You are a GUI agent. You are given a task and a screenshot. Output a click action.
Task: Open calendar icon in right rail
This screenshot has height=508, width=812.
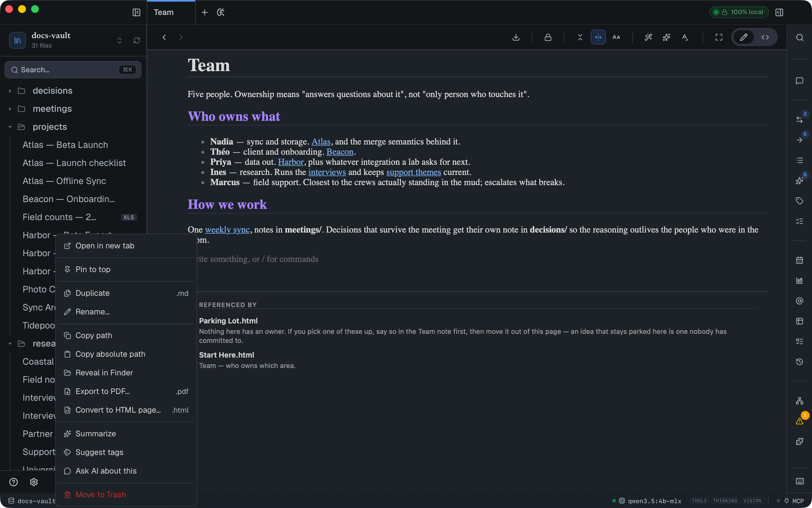(x=800, y=260)
